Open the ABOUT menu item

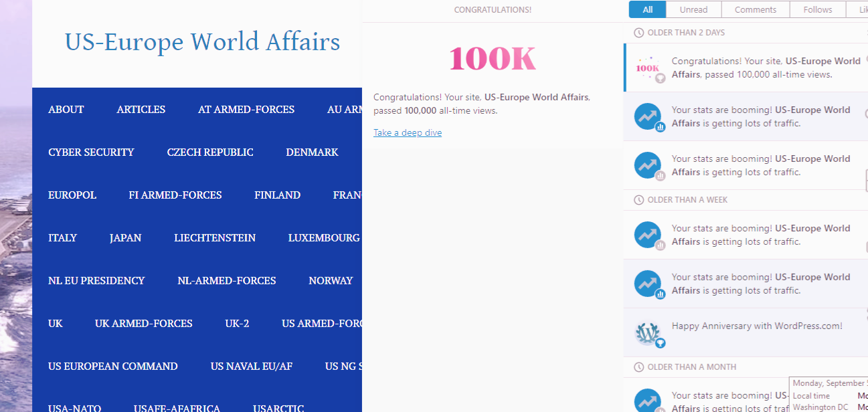coord(66,110)
